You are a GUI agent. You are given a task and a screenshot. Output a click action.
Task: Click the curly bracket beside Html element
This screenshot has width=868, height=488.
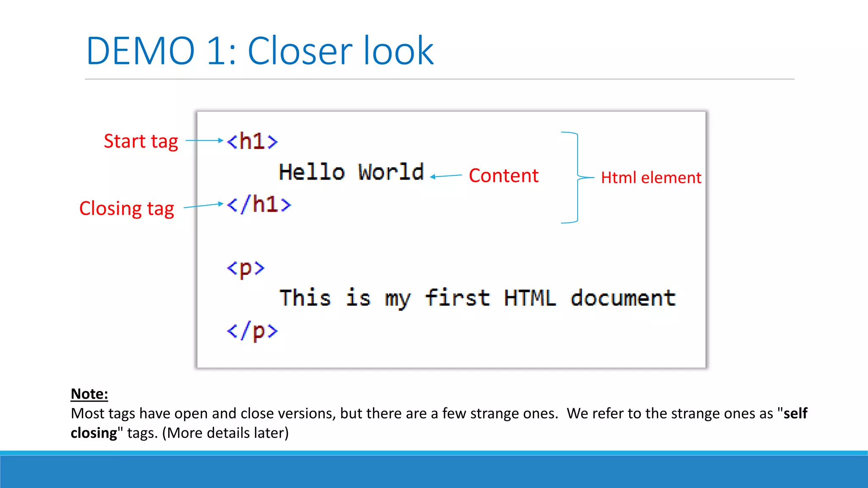pyautogui.click(x=577, y=177)
